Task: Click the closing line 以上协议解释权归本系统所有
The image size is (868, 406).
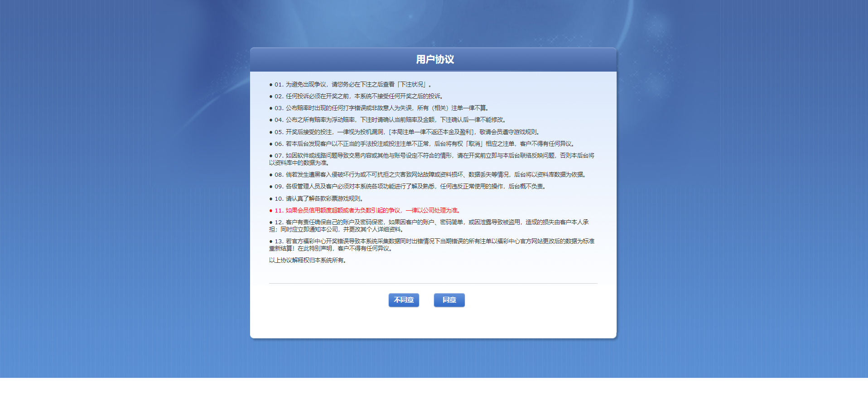Action: (x=308, y=261)
